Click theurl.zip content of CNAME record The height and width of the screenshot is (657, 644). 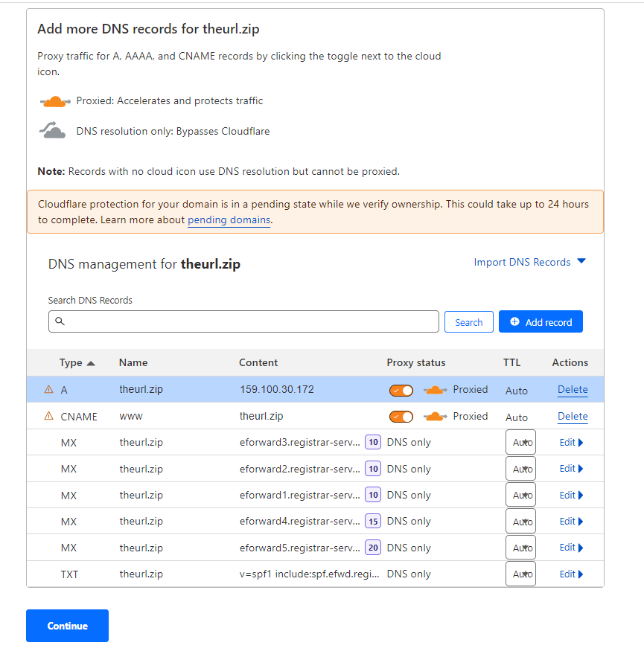click(261, 416)
